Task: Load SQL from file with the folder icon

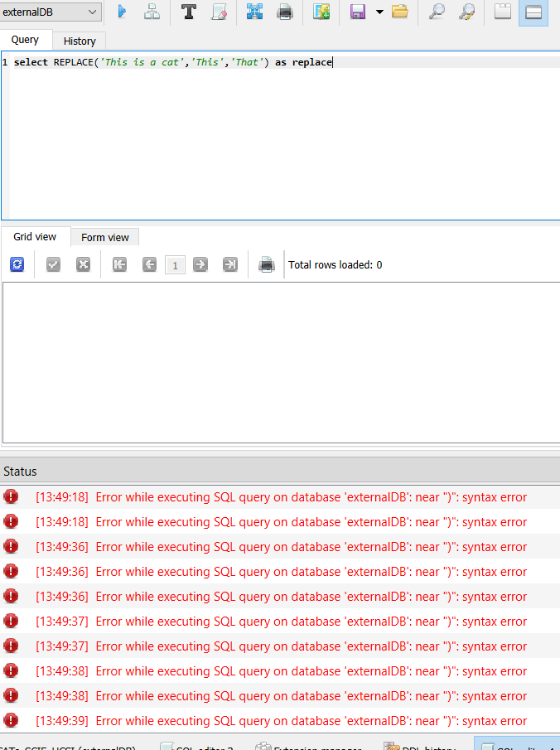Action: 400,12
